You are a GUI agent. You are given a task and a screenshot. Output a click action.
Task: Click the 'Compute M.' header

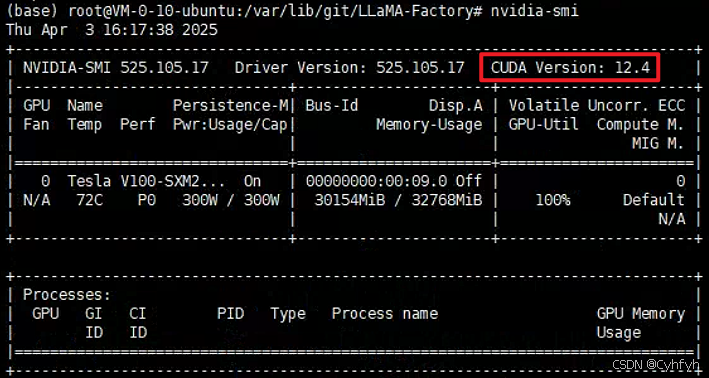(x=641, y=125)
